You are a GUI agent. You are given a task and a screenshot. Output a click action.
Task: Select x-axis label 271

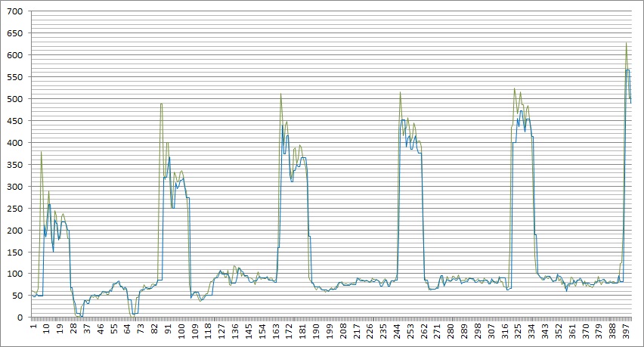438,331
